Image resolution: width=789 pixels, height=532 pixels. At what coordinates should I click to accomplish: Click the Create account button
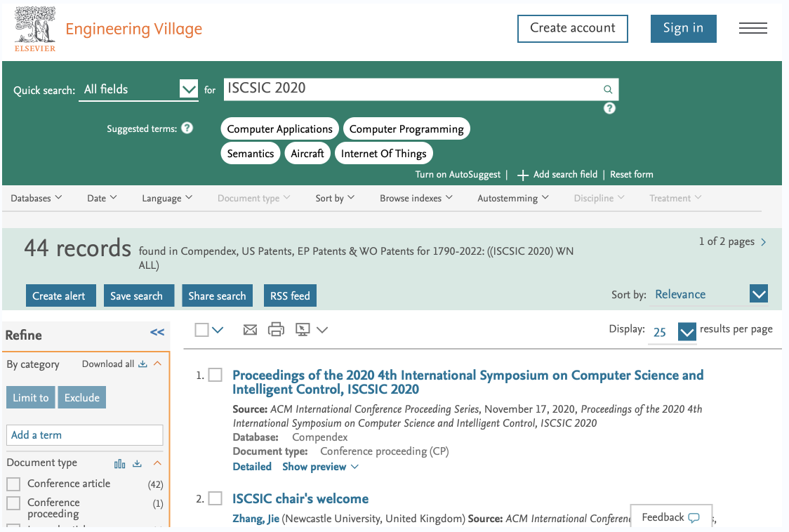point(573,28)
